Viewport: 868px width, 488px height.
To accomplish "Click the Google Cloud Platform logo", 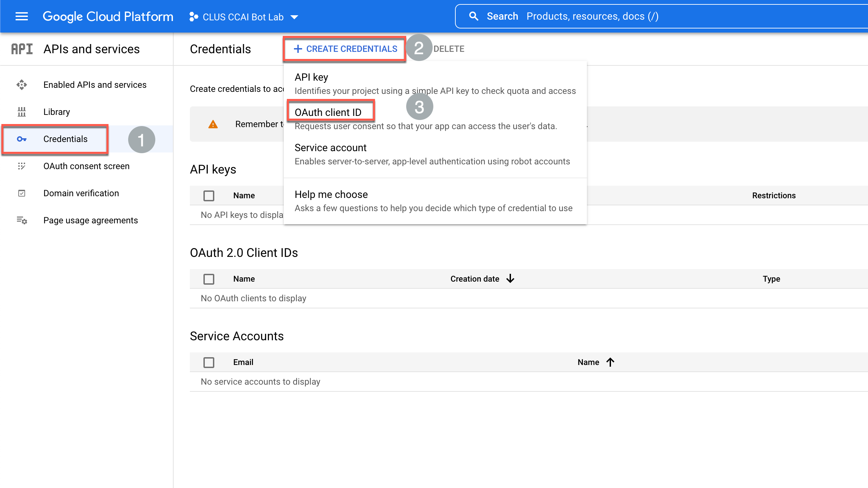I will [108, 16].
